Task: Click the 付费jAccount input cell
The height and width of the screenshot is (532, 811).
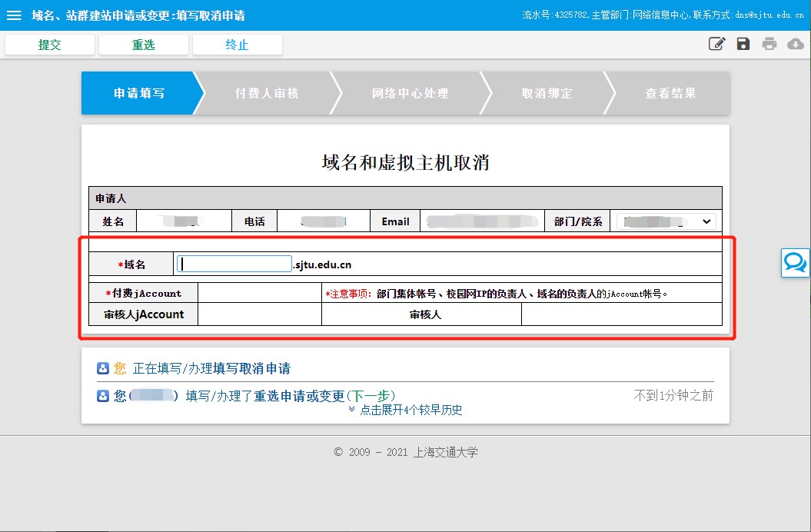Action: coord(260,293)
